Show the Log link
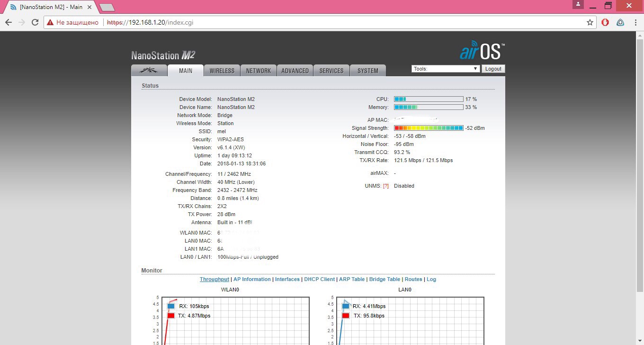 [431, 279]
